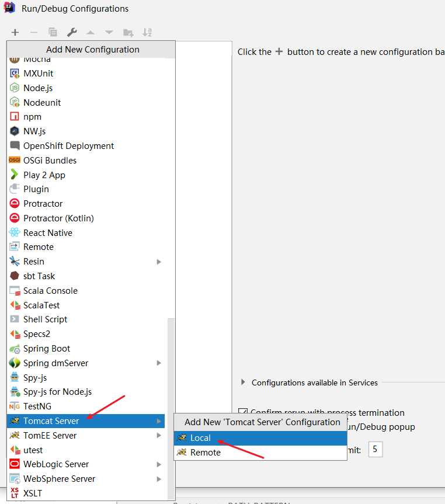Expand the TomEE Server submenu arrow
445x504 pixels.
[158, 435]
